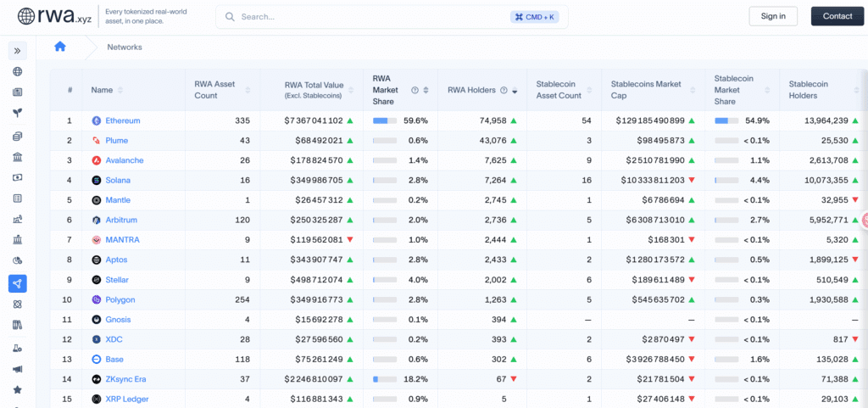The height and width of the screenshot is (408, 868).
Task: Sort by Stablecoin Market Share arrows
Action: click(767, 90)
